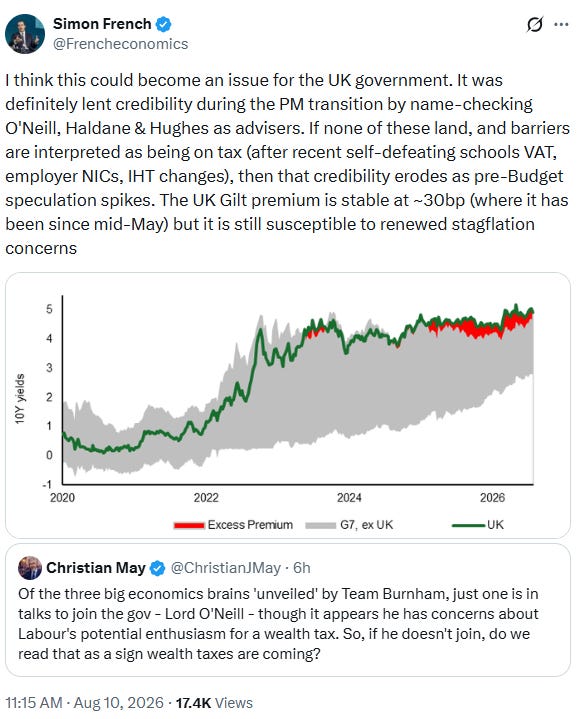Click the grey G7, ex UK legend swatch
This screenshot has width=581, height=719.
click(x=321, y=525)
